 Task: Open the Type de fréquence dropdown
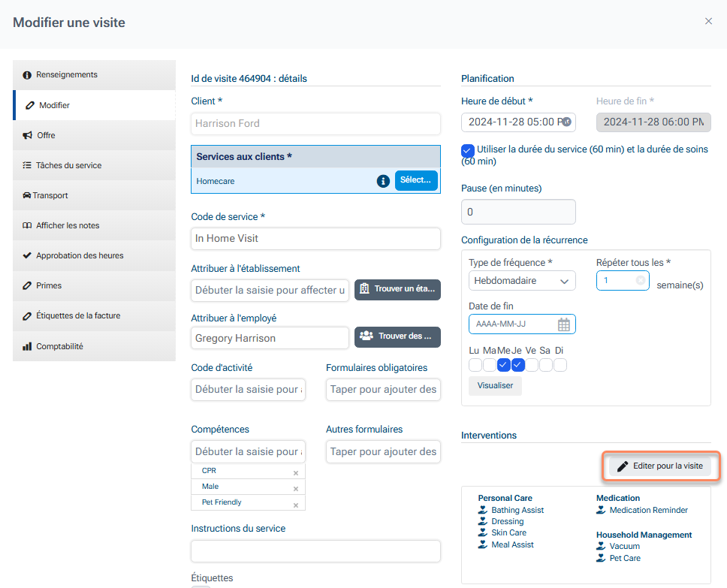[x=522, y=281]
